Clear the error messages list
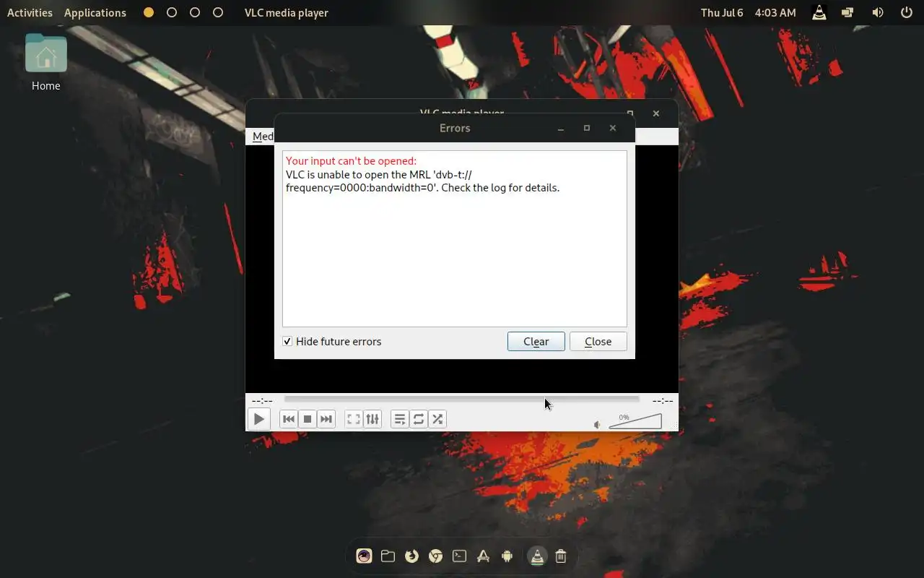The image size is (924, 578). (x=536, y=342)
